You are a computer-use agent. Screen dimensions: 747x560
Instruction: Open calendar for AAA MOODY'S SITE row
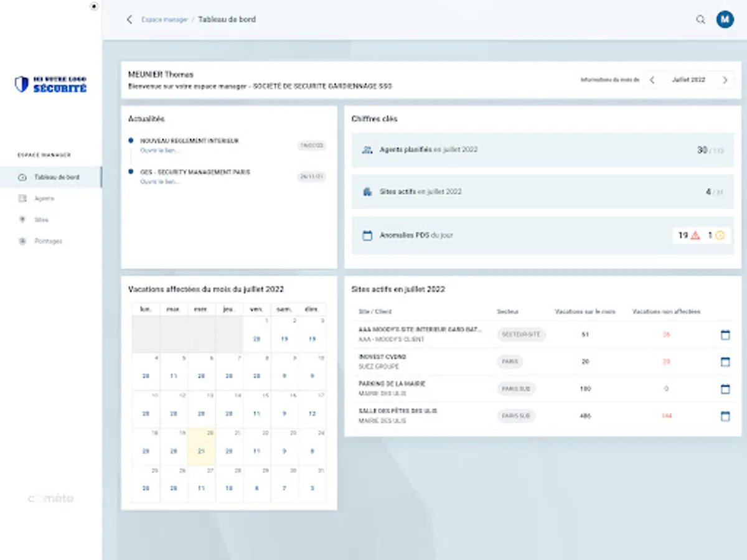(725, 335)
